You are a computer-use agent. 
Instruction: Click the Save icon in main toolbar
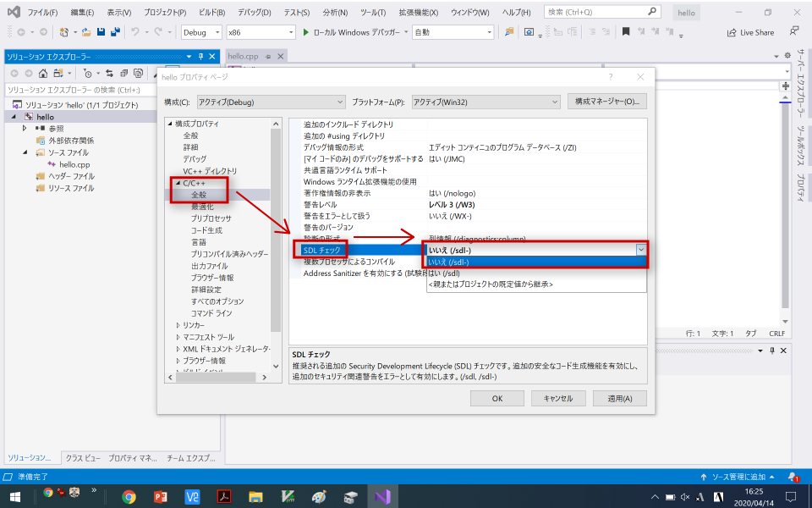tap(101, 32)
